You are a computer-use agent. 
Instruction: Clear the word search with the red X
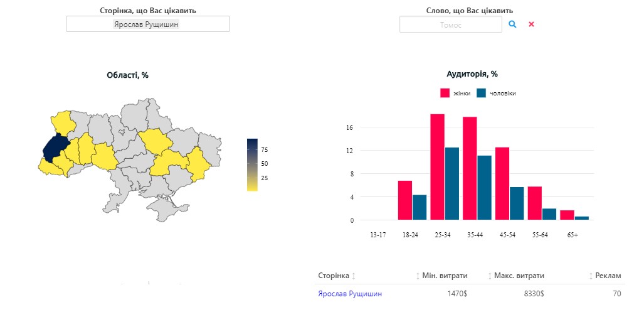pos(531,24)
